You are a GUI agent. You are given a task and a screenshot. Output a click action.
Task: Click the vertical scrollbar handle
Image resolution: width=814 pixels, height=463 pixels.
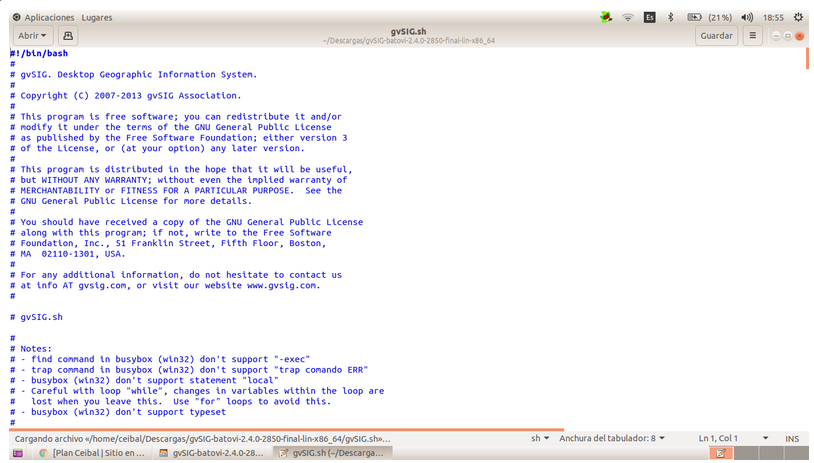807,58
